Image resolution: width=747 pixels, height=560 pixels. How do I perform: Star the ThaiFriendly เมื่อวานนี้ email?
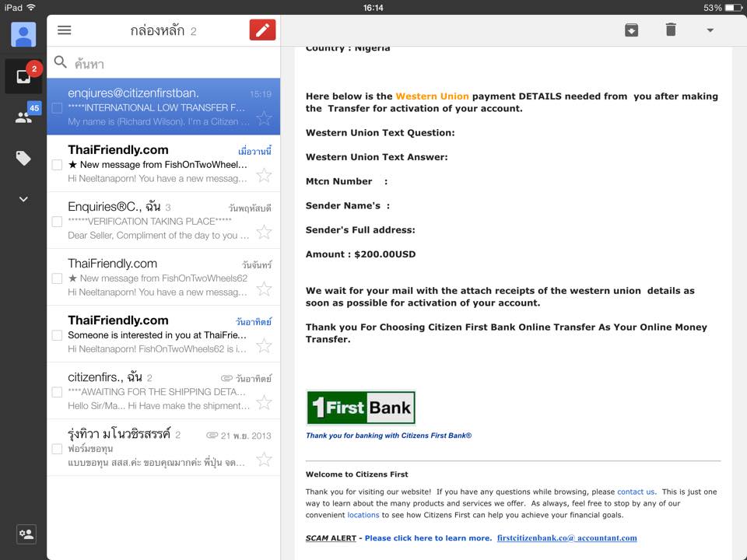[264, 175]
